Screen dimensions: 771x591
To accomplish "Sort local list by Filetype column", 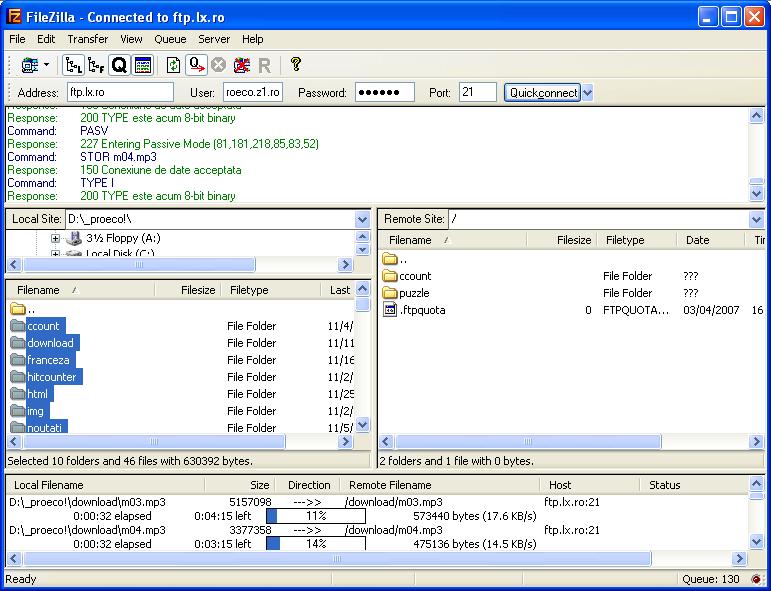I will 270,290.
